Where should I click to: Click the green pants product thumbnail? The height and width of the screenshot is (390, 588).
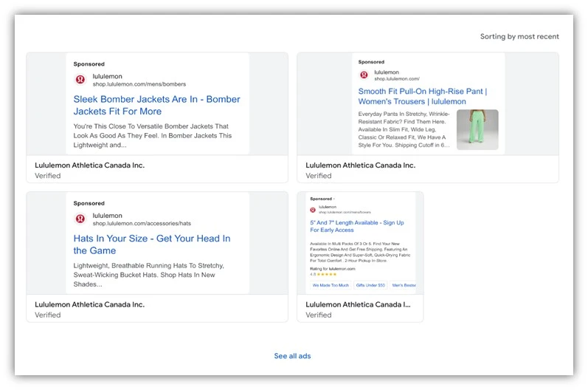pos(477,129)
